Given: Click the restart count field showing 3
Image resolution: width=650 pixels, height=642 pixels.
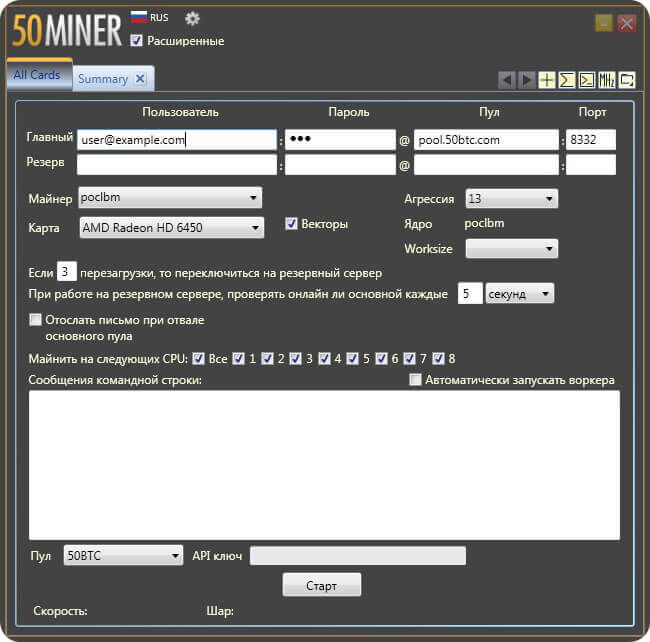Looking at the screenshot, I should [x=66, y=271].
